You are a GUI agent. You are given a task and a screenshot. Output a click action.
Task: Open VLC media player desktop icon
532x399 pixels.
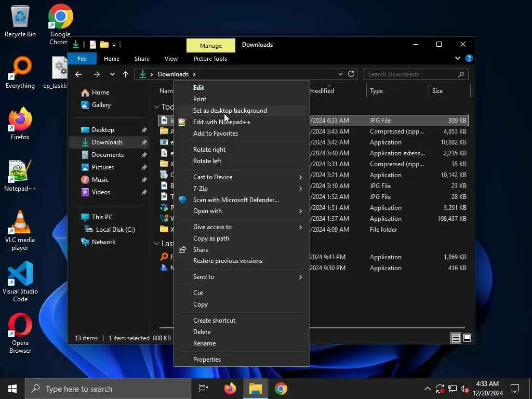(20, 231)
